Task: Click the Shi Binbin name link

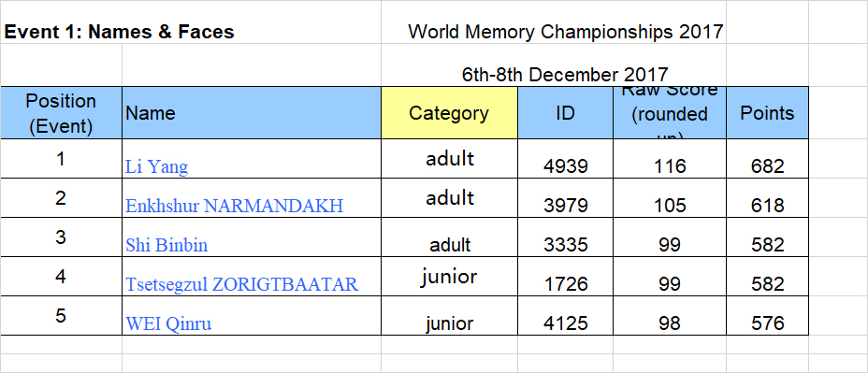Action: (x=166, y=245)
